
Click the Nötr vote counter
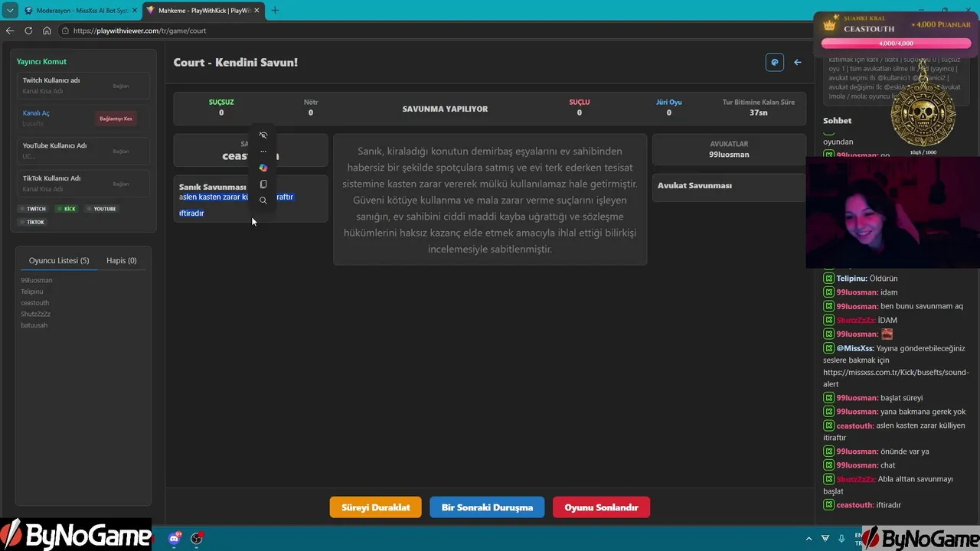tap(310, 108)
